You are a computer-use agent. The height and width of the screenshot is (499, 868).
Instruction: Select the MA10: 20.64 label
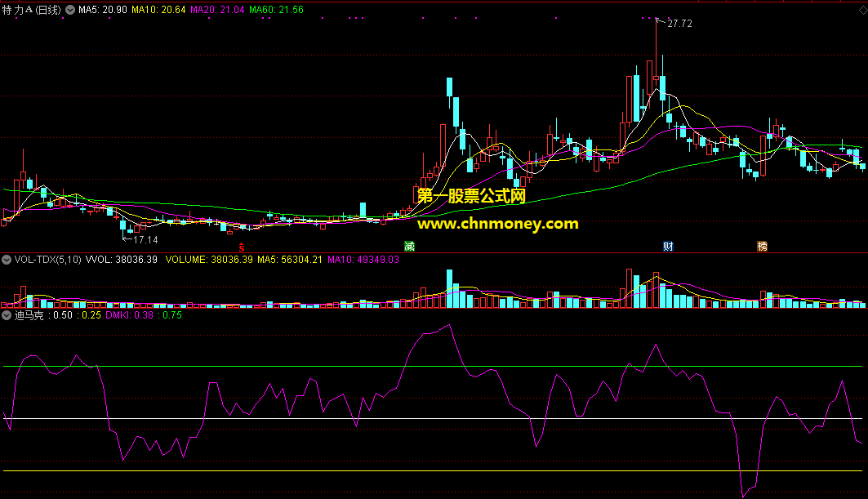pos(158,10)
